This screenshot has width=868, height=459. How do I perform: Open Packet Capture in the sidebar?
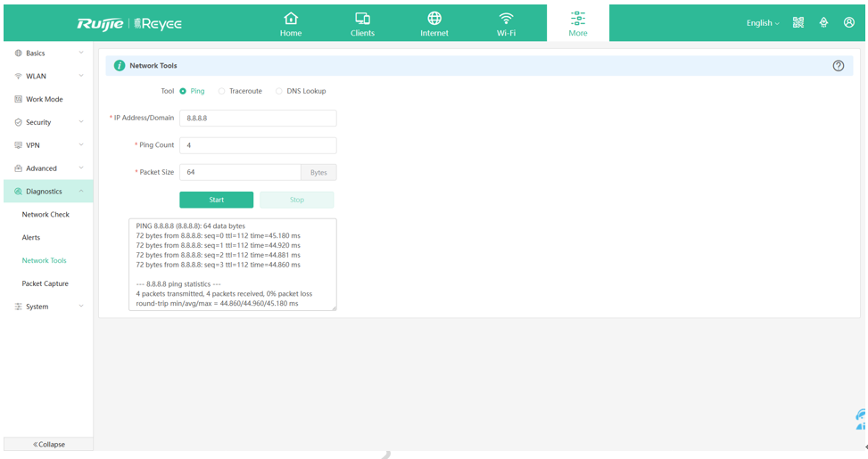click(x=45, y=283)
